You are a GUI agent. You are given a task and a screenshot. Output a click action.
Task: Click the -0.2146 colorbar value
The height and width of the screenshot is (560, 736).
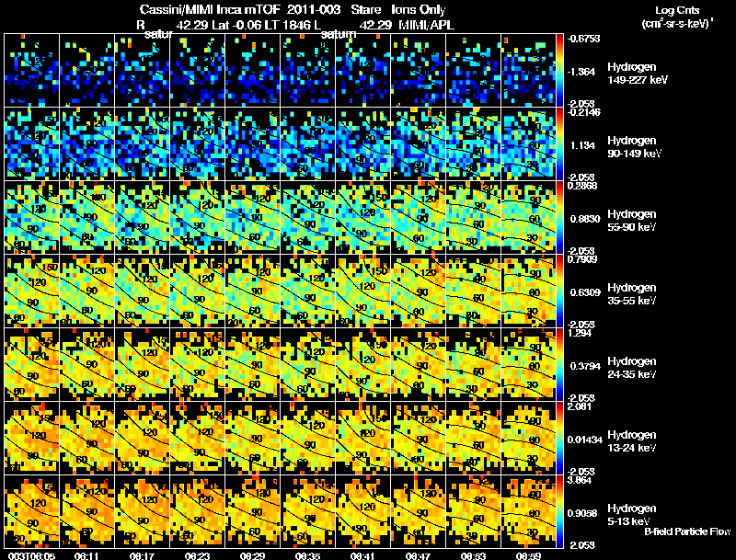pos(583,112)
